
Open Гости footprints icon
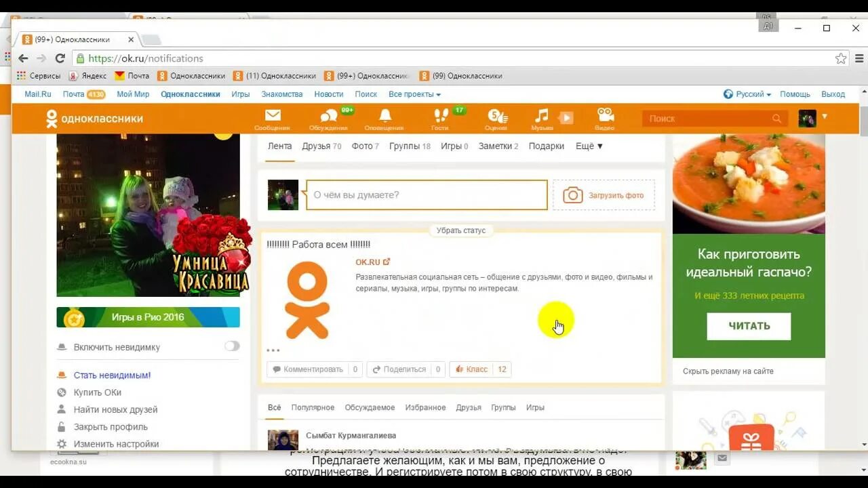pos(441,116)
